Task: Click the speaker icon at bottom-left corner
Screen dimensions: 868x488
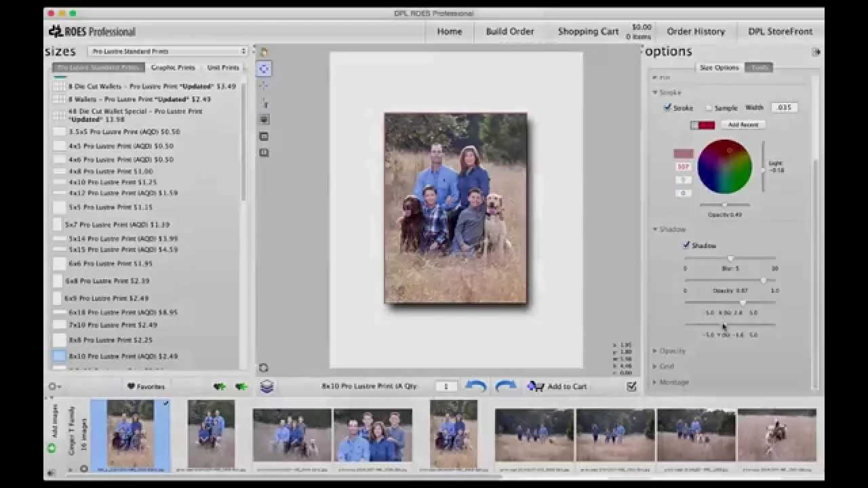Action: 52,472
